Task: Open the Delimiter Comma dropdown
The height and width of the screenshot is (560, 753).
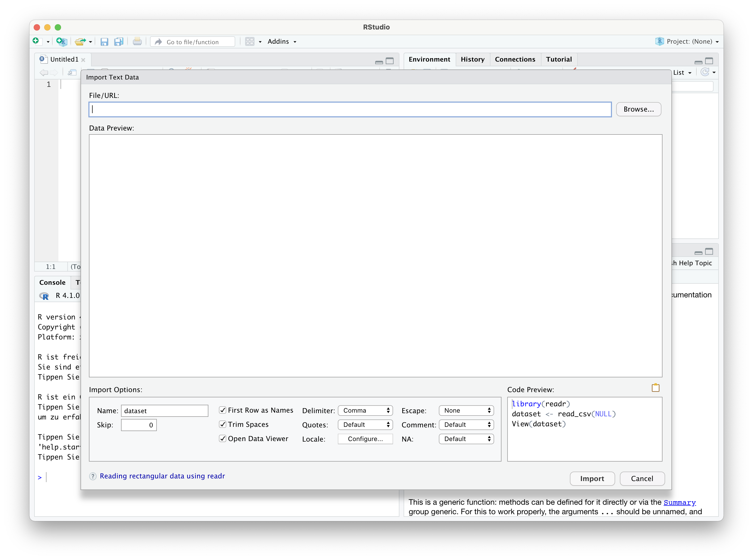Action: 365,411
